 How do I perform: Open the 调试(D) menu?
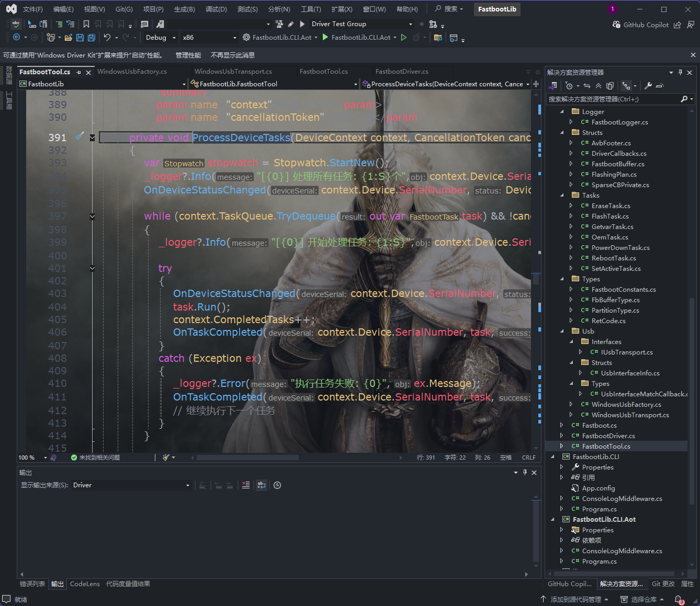(216, 8)
